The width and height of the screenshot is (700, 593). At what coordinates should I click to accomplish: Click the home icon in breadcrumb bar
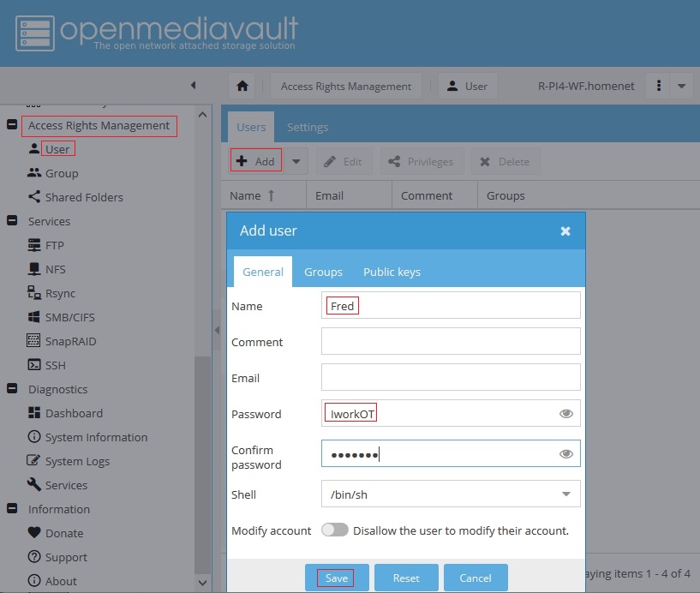(x=242, y=86)
